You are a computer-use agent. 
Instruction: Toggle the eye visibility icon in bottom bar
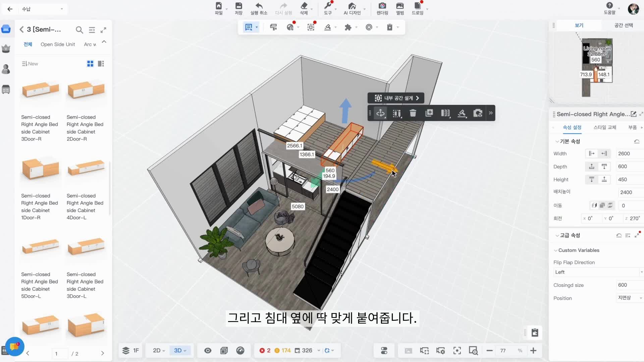(208, 351)
